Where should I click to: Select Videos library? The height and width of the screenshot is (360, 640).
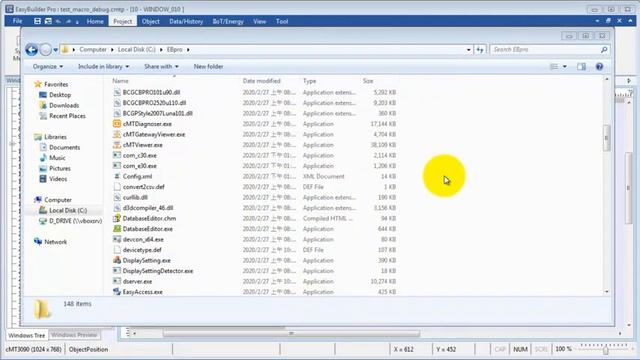point(58,179)
